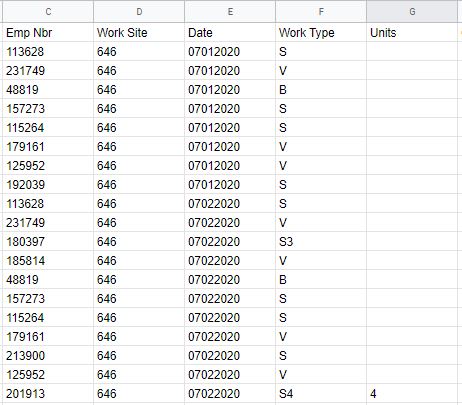Select the Units cell containing 4
The image size is (462, 405).
point(412,393)
